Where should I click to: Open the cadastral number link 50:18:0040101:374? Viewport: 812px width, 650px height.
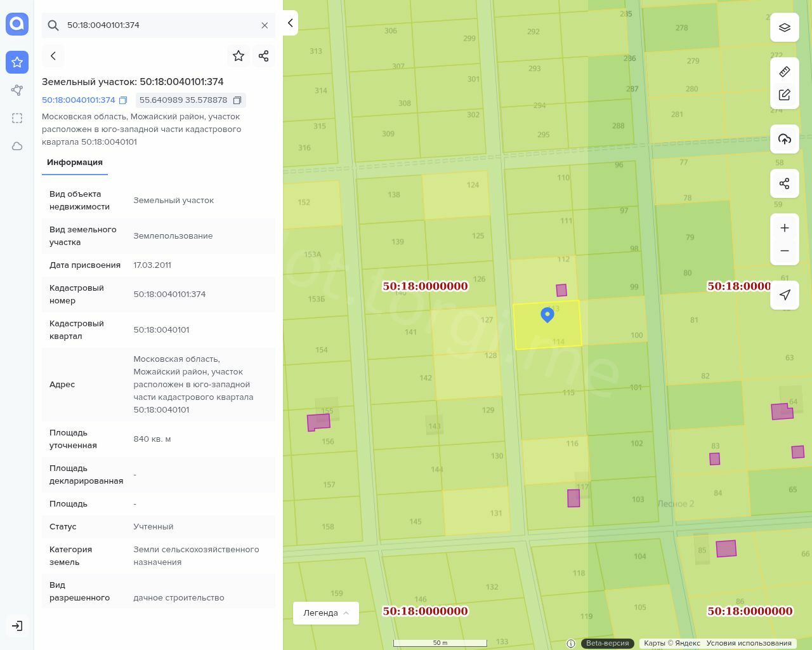point(79,100)
